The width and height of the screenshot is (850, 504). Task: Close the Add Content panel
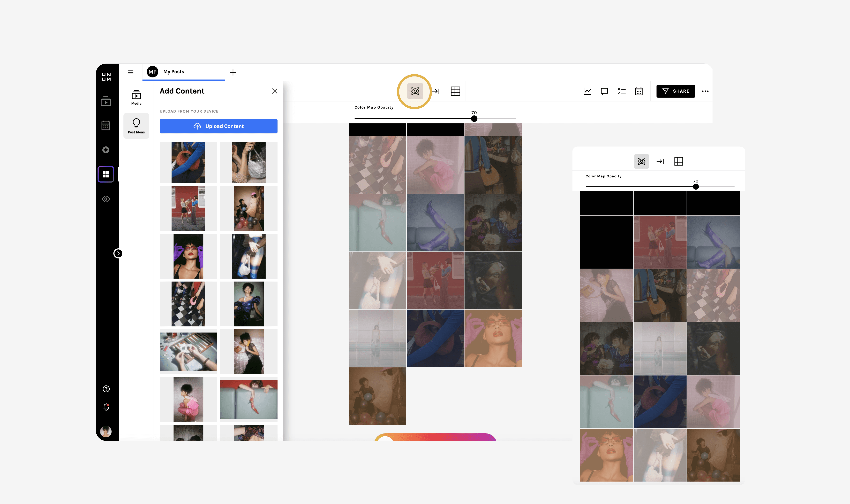click(x=275, y=91)
